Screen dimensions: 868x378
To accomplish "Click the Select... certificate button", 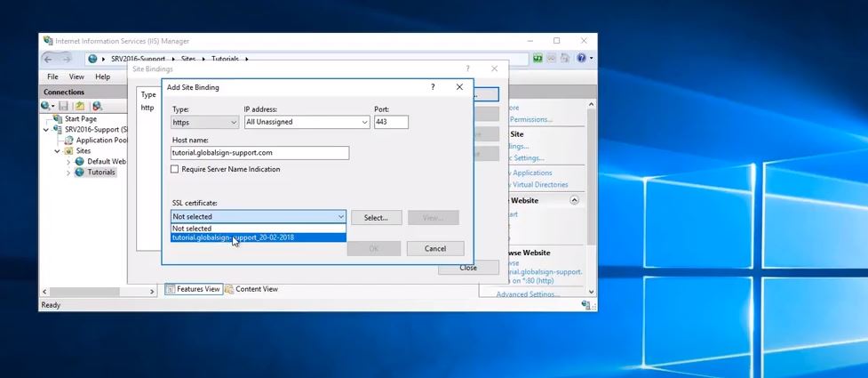I will pyautogui.click(x=376, y=218).
